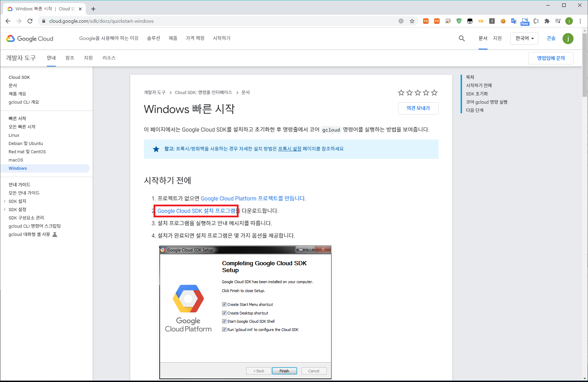Open Google Cloud Platform 프로젝트를 만듭니다 link
588x382 pixels.
click(253, 198)
